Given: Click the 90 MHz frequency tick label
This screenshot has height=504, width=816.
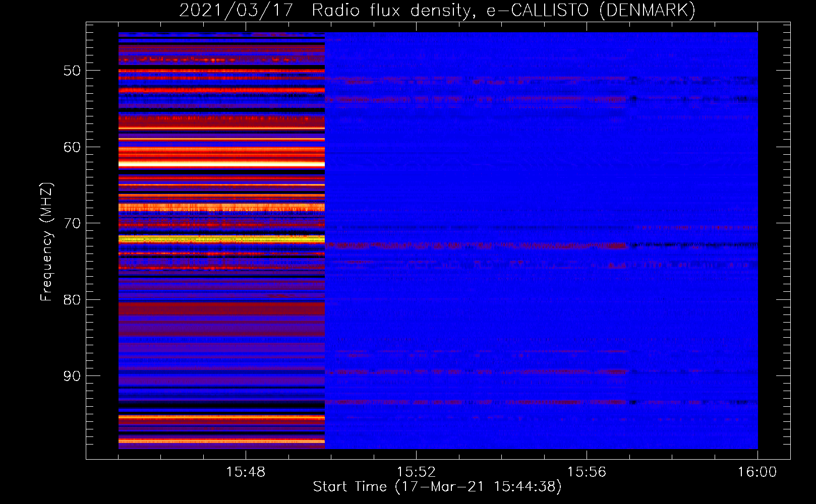Looking at the screenshot, I should pyautogui.click(x=72, y=376).
